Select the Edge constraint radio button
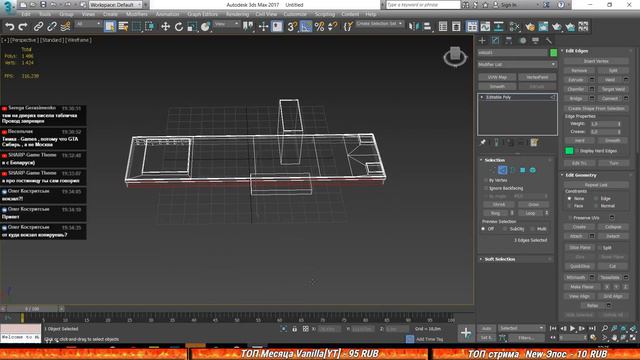 [x=596, y=198]
